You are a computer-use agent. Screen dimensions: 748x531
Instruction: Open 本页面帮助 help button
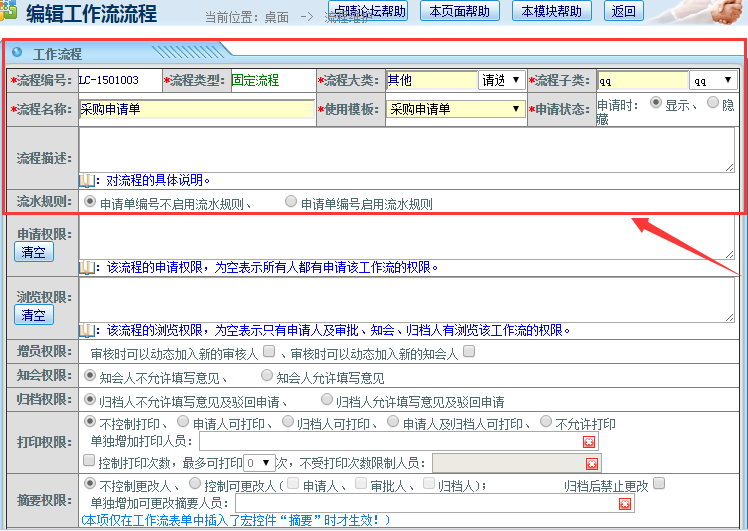click(x=459, y=11)
